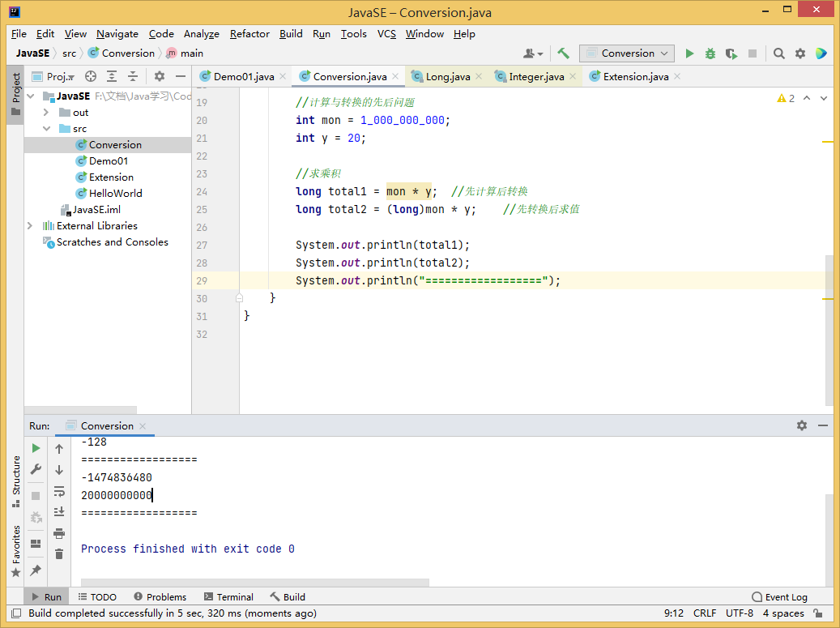Open the Refactor menu

pos(249,34)
